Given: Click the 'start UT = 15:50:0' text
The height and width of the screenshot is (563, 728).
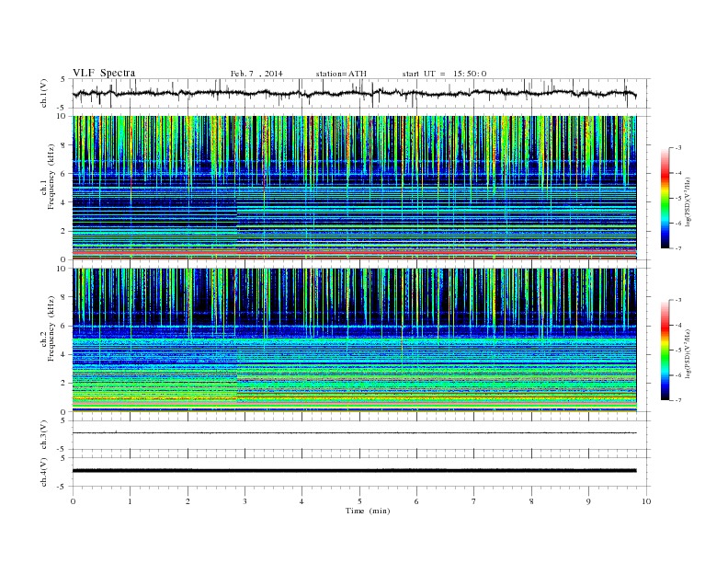Looking at the screenshot, I should pyautogui.click(x=444, y=74).
